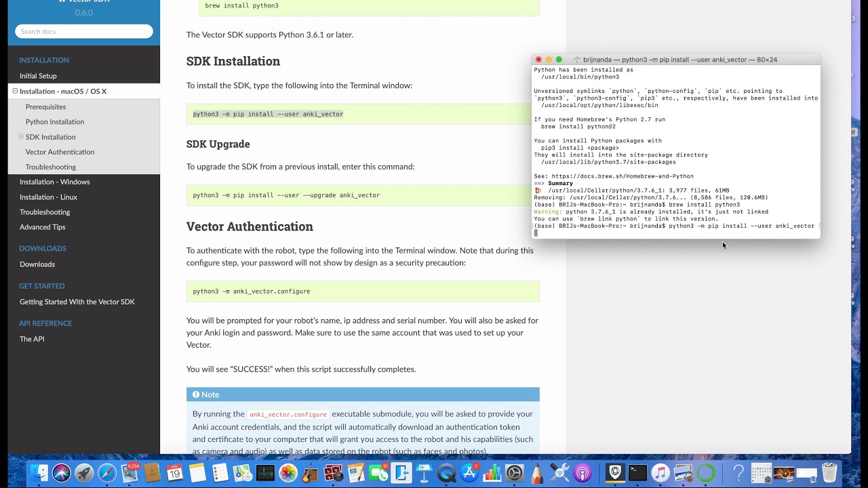Launch QuickTime Player from Dock
Viewport: 868px width, 488px height.
coord(446,472)
